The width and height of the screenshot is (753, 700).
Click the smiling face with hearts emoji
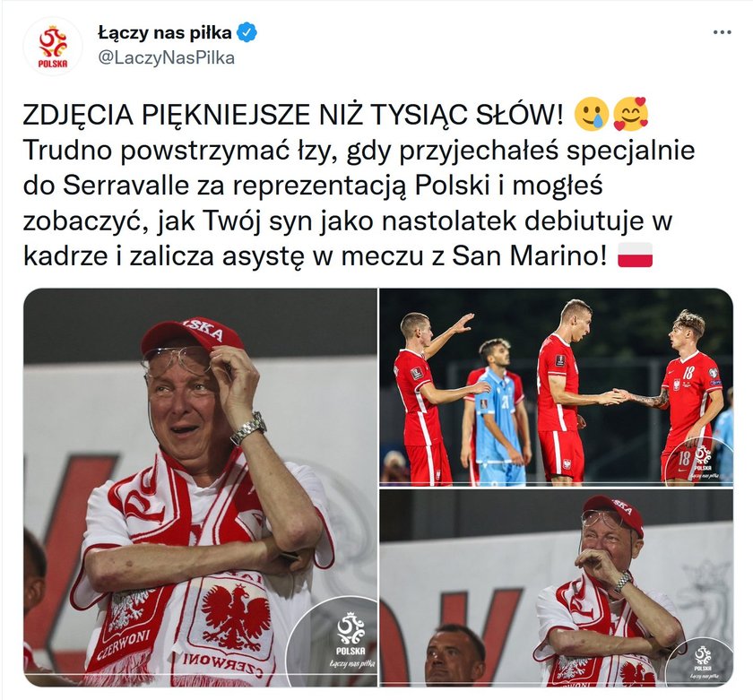click(631, 116)
